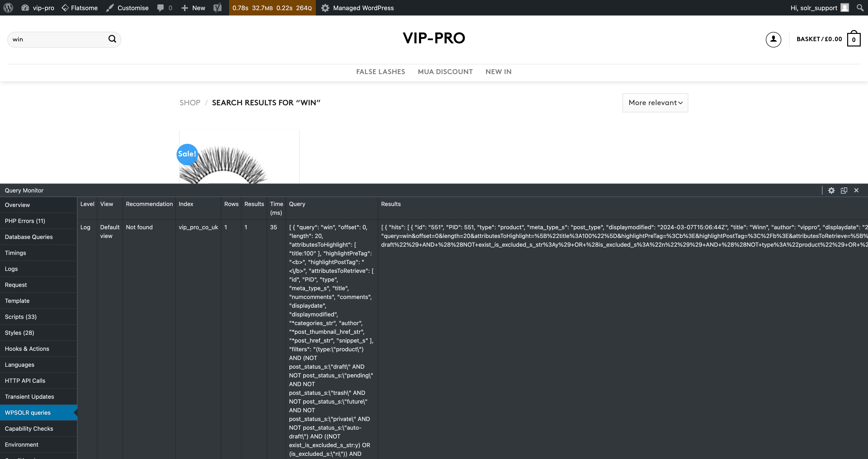Click the VIP-PRO site logo
This screenshot has height=459, width=868.
click(x=434, y=38)
